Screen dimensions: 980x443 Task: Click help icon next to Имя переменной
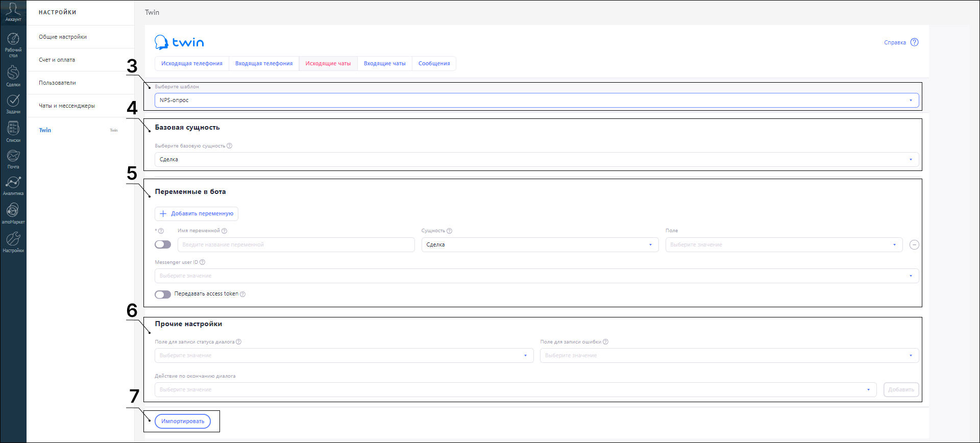[224, 231]
